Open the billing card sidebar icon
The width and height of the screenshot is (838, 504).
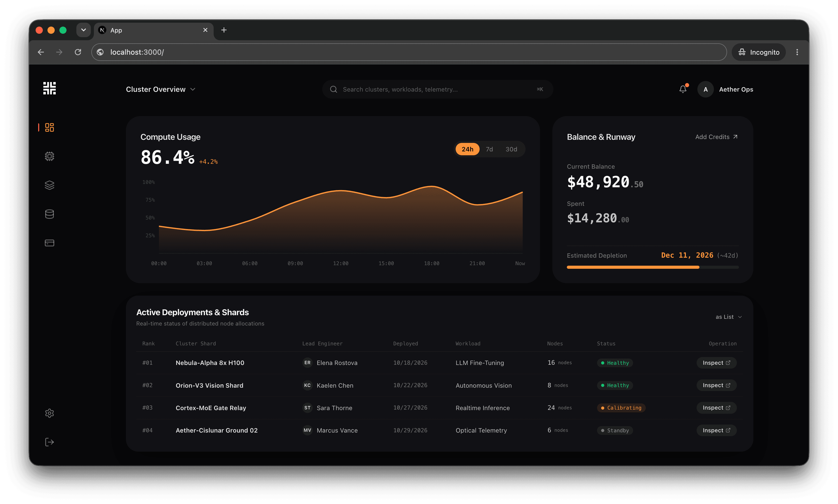pos(50,243)
